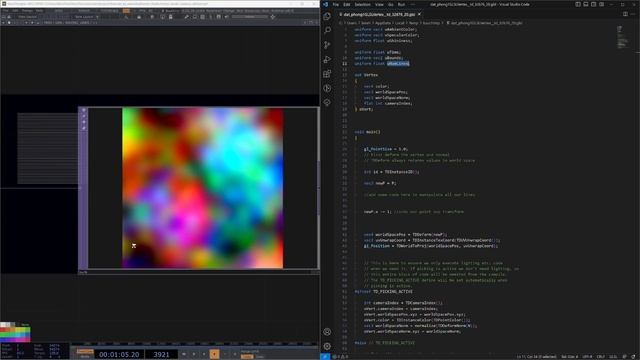Image resolution: width=640 pixels, height=360 pixels.
Task: Open the Manage gear menu in VS Code
Action: pos(327,346)
